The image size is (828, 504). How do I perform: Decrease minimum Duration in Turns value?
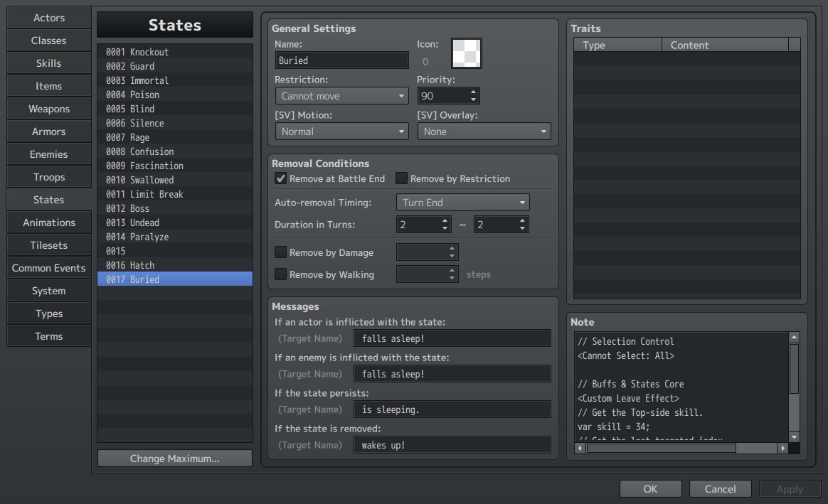pyautogui.click(x=445, y=228)
